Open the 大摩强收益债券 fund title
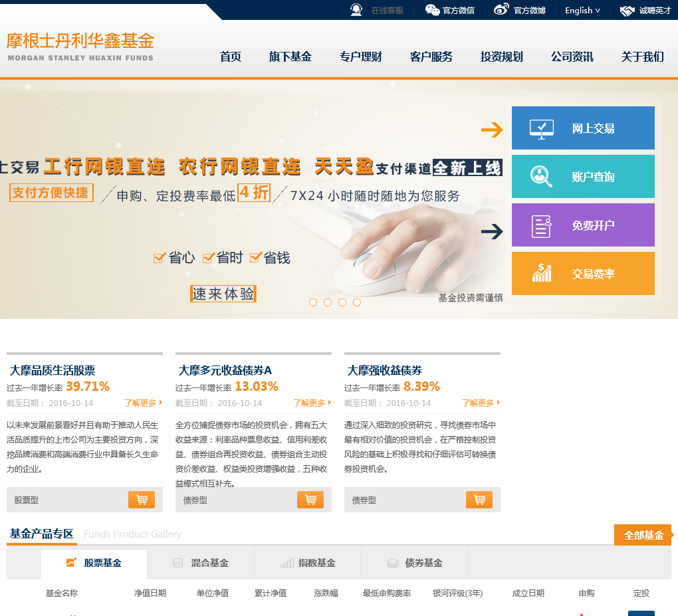 click(x=384, y=371)
